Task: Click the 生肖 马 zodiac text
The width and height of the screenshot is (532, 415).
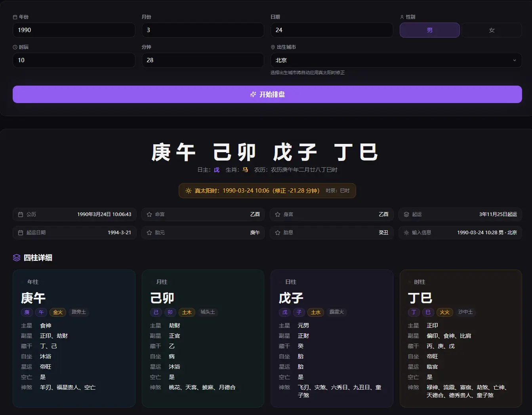Action: (237, 170)
